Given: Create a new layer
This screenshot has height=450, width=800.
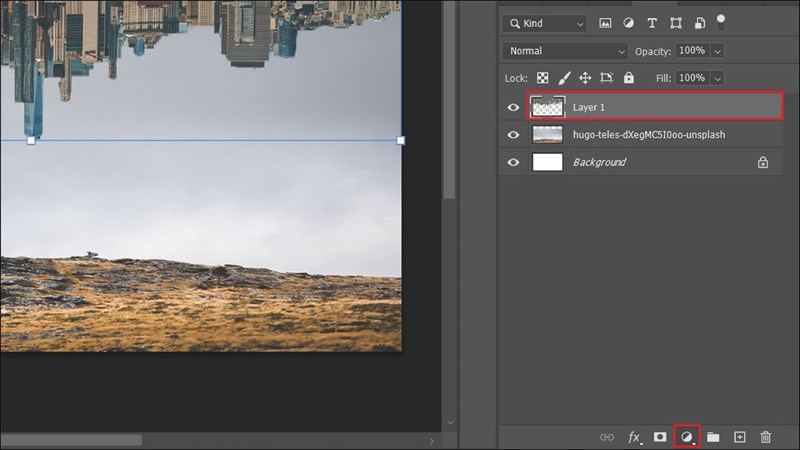Looking at the screenshot, I should tap(739, 437).
